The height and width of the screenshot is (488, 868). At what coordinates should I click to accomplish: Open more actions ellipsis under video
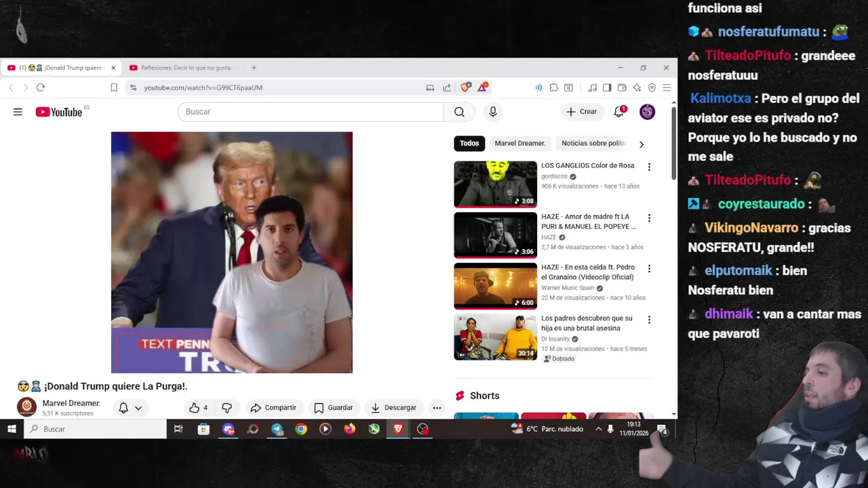[437, 407]
